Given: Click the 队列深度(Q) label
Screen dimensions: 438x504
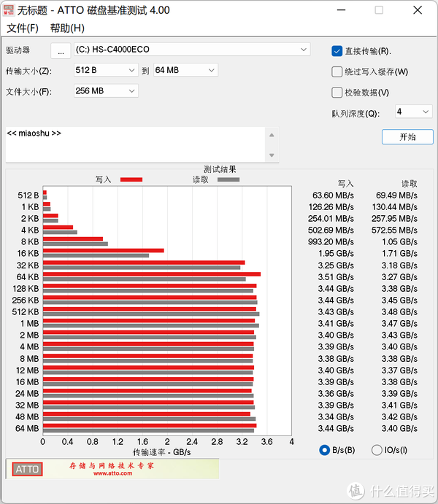Looking at the screenshot, I should tap(356, 114).
